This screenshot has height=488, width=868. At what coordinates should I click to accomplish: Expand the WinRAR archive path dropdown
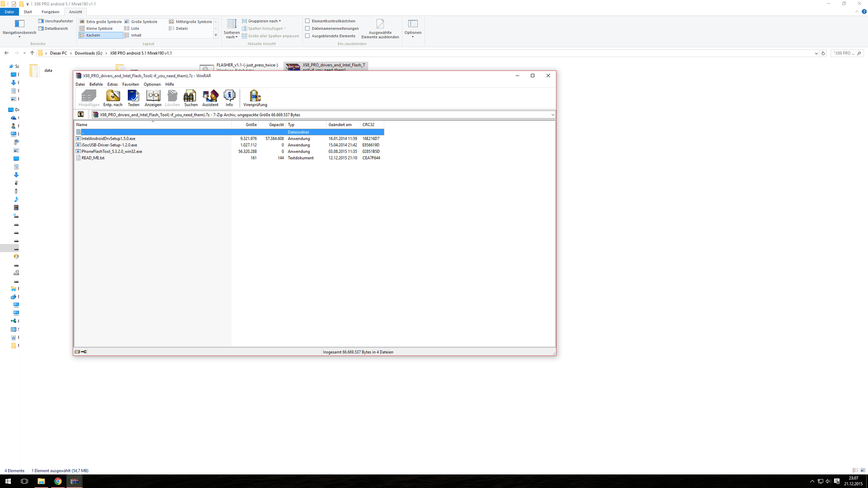(552, 115)
